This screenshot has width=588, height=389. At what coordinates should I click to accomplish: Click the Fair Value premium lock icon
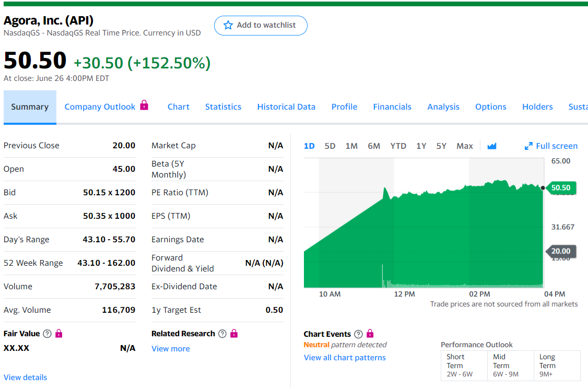coord(59,333)
